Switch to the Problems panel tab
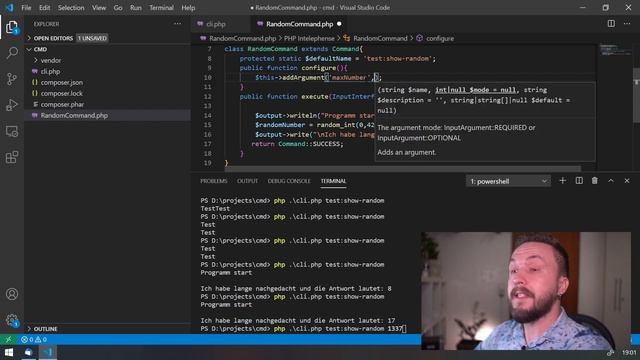The width and height of the screenshot is (640, 360). click(x=213, y=181)
